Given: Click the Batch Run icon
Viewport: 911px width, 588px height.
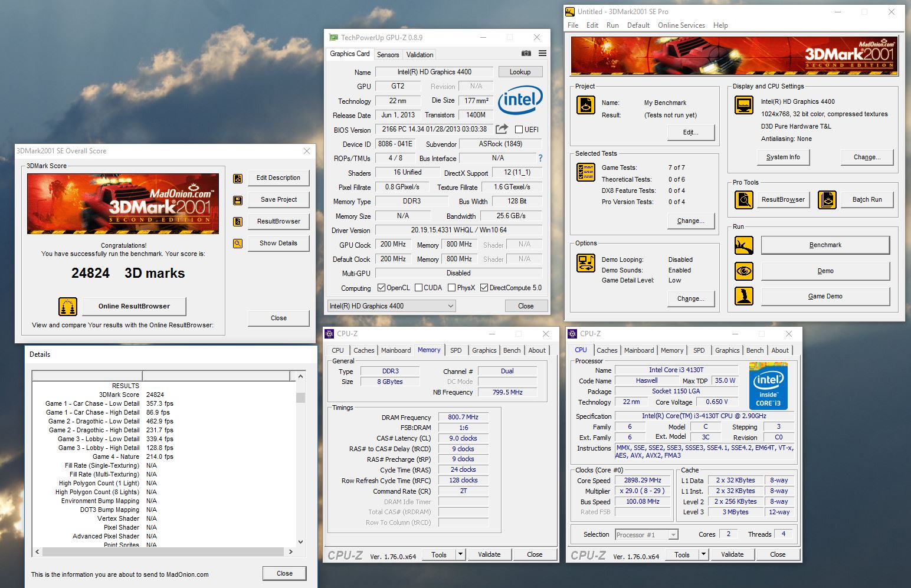Looking at the screenshot, I should pyautogui.click(x=827, y=200).
